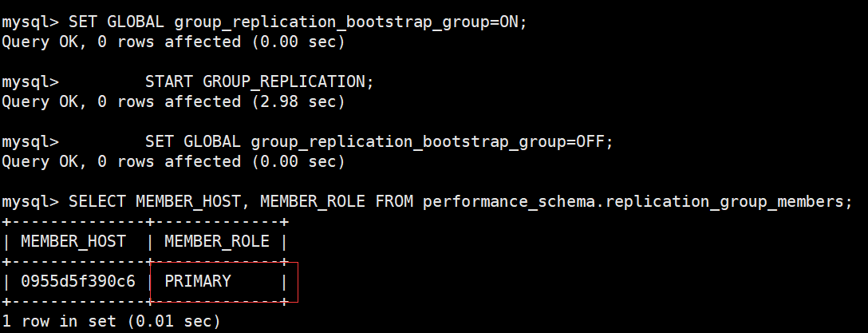This screenshot has height=333, width=868.
Task: Click the mysql> prompt before the SELECT query
Action: click(30, 202)
